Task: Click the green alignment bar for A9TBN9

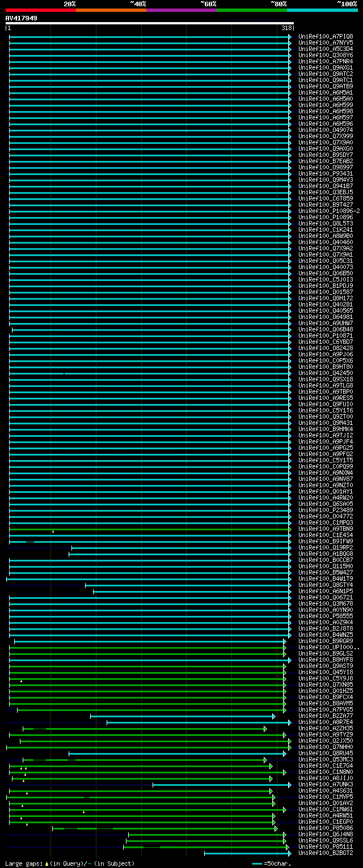Action: pos(150,529)
